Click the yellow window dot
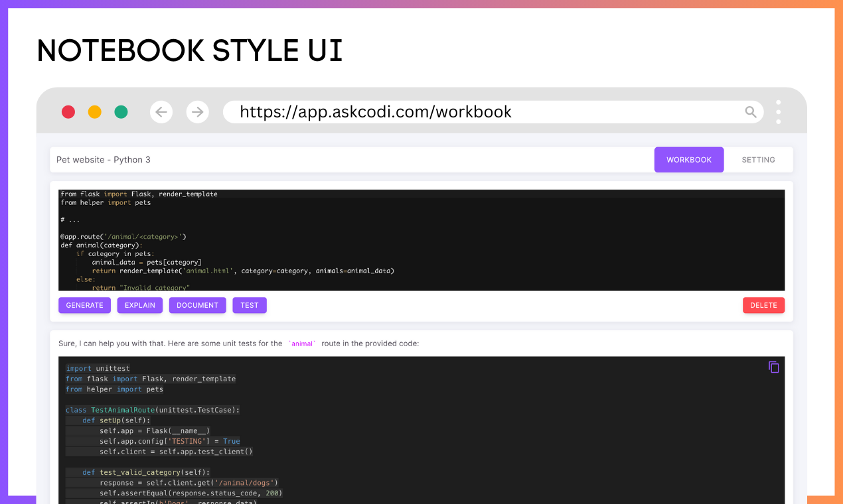This screenshot has height=504, width=843. [x=95, y=112]
